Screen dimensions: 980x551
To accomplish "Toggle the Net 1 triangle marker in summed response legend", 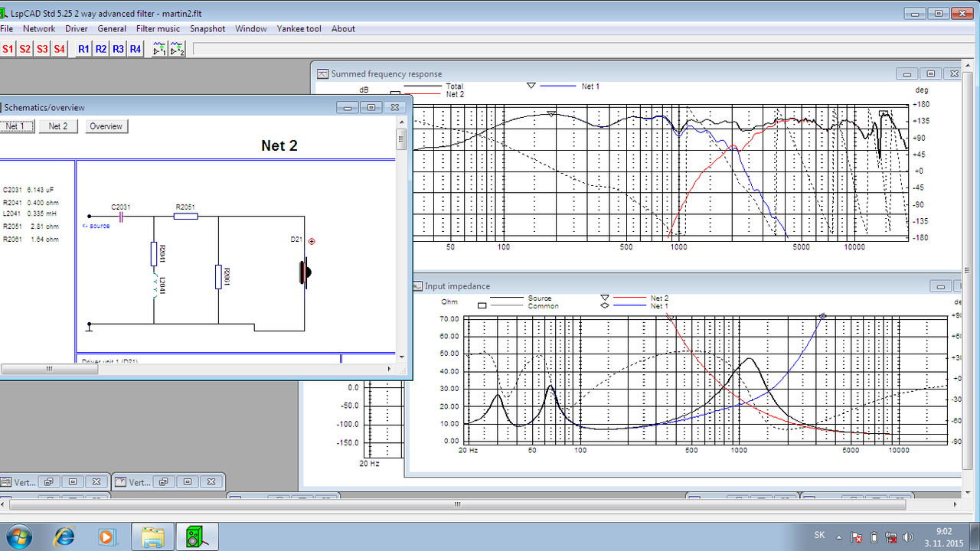I will [531, 86].
